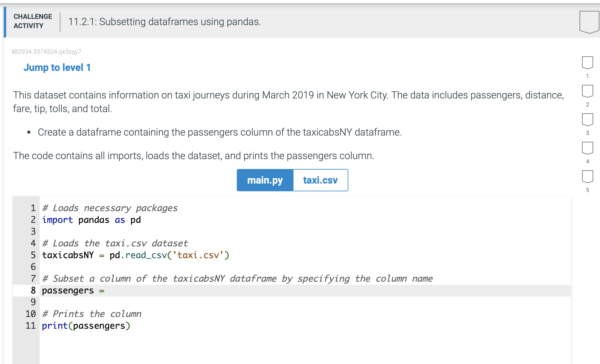Click the level 1 progress badge
Viewport: 600px width, 364px height.
[x=587, y=63]
